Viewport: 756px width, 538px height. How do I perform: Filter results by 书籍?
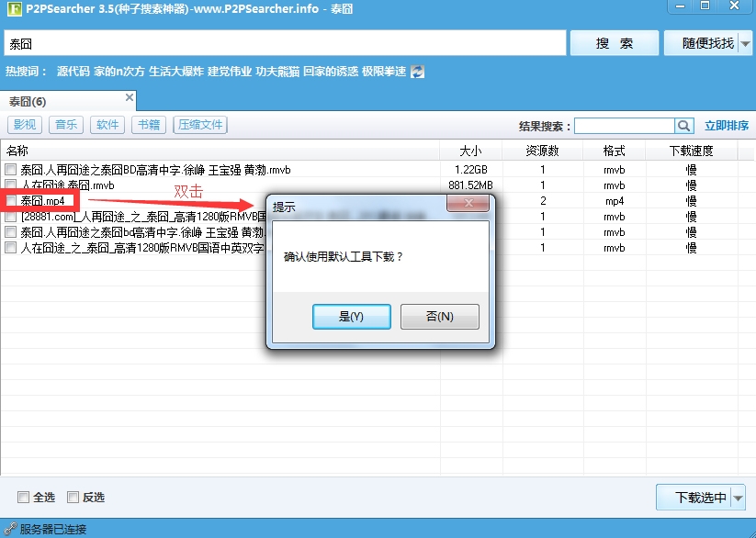point(149,125)
